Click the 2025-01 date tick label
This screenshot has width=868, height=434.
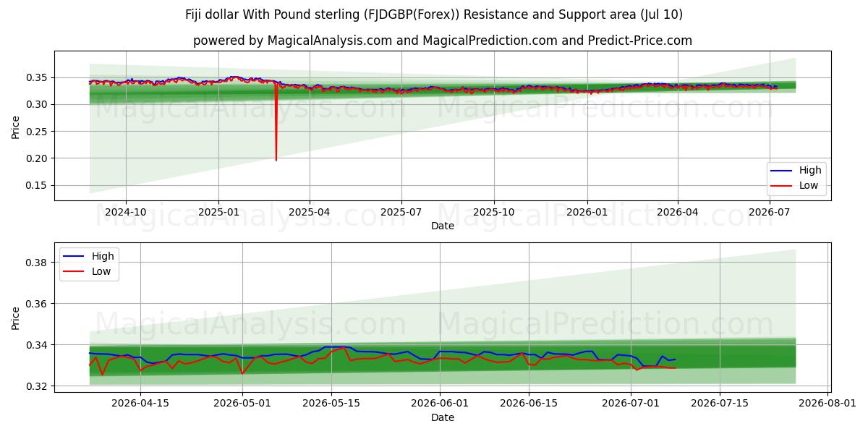(218, 211)
